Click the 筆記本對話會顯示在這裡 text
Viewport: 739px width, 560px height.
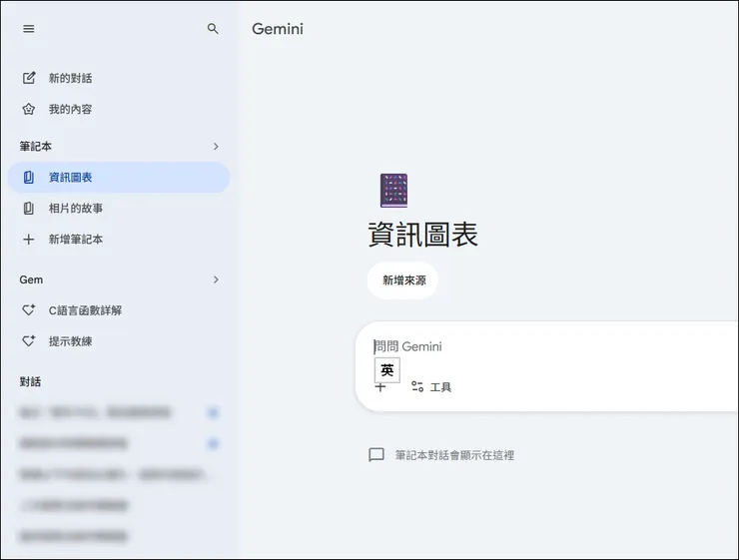[x=454, y=455]
